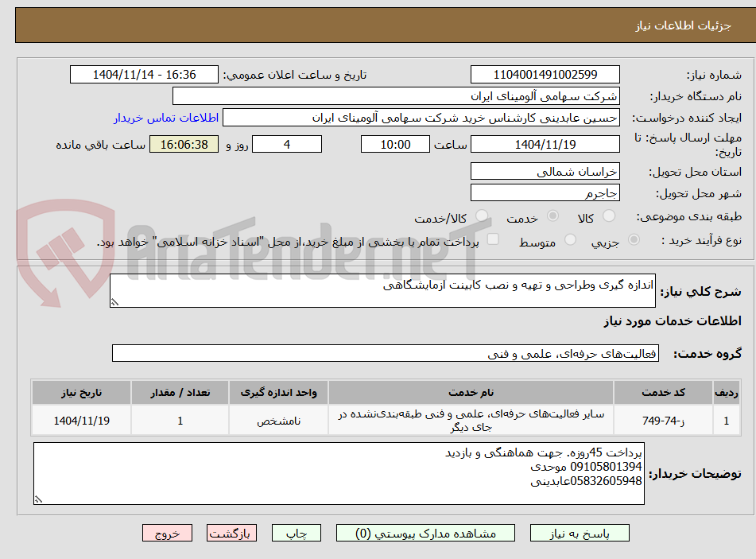Select the خدمت radio button
Screen dimensions: 756x559
[x=552, y=216]
